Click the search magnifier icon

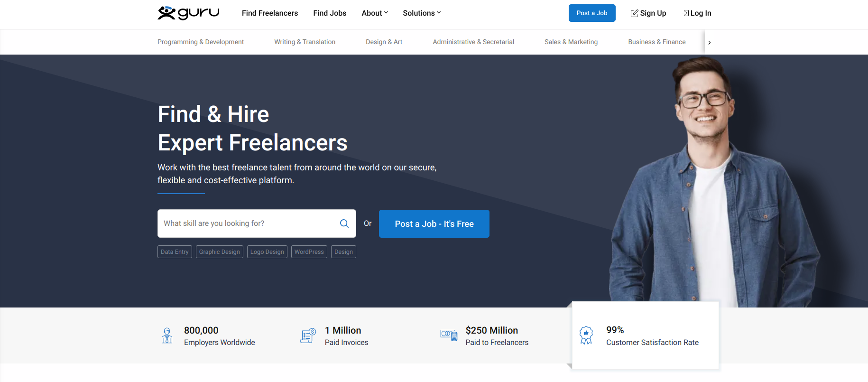click(344, 224)
